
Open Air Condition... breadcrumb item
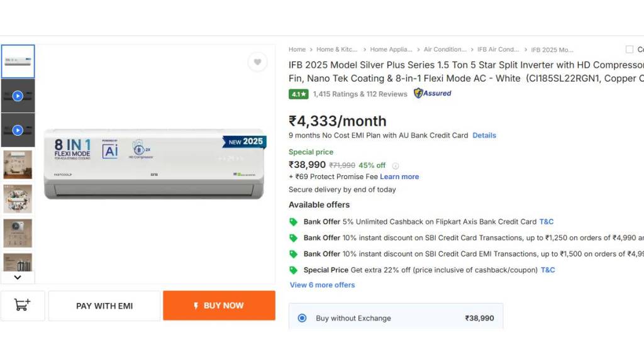pos(445,49)
